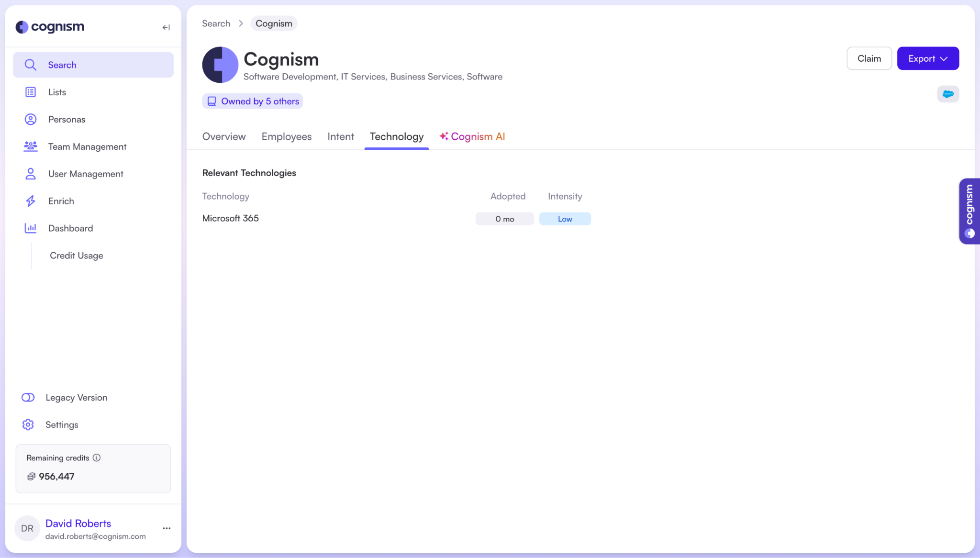Viewport: 980px width, 558px height.
Task: Click the Low intensity badge
Action: click(565, 219)
